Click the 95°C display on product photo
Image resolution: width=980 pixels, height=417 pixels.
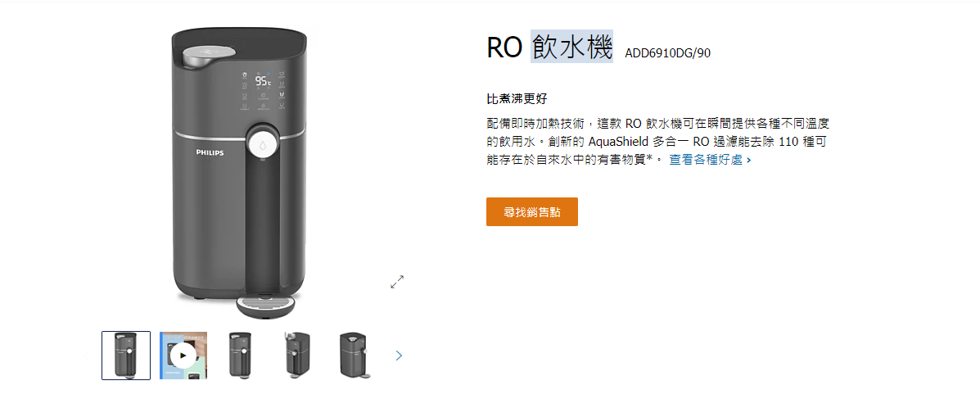click(263, 81)
